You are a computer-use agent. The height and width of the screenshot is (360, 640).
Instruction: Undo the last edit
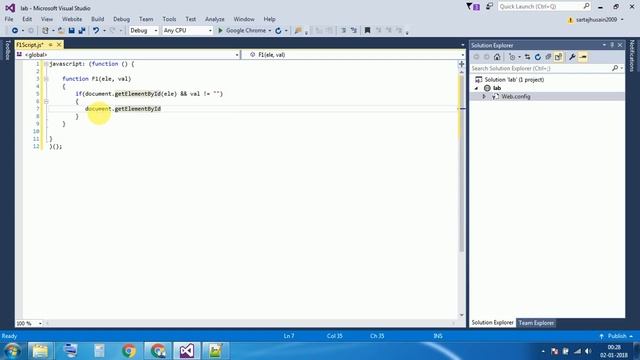(96, 31)
